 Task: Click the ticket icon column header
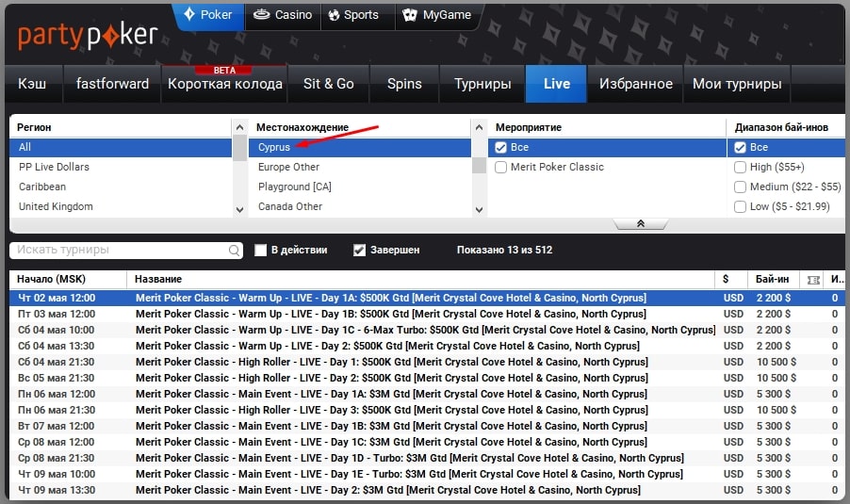point(813,280)
